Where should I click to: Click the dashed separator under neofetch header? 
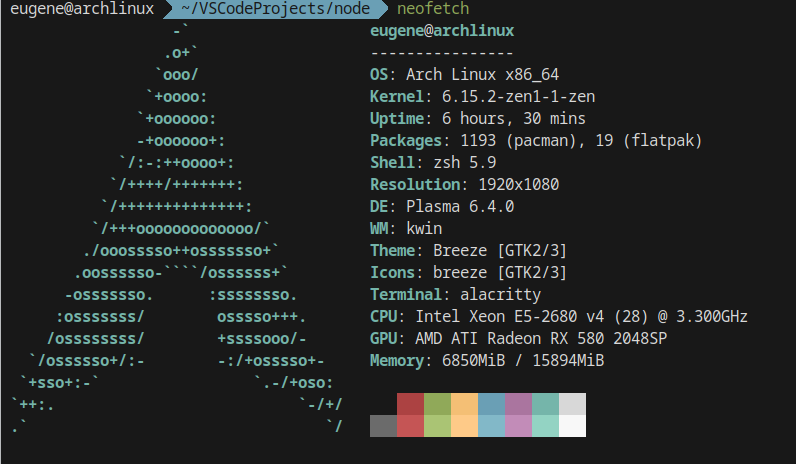click(442, 53)
